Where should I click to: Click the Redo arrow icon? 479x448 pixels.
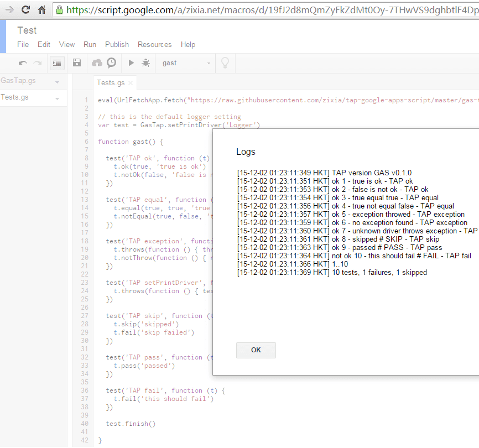[37, 62]
